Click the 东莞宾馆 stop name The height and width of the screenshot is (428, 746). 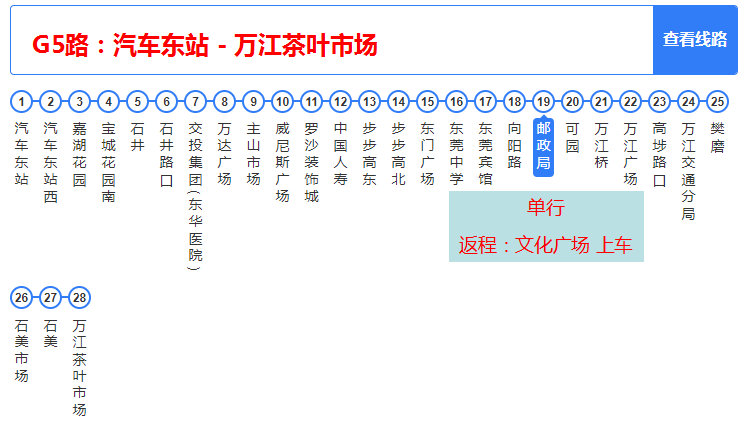pyautogui.click(x=486, y=154)
